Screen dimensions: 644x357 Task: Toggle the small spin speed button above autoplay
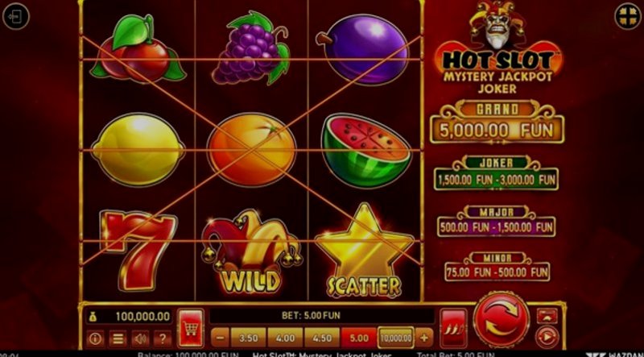point(547,316)
